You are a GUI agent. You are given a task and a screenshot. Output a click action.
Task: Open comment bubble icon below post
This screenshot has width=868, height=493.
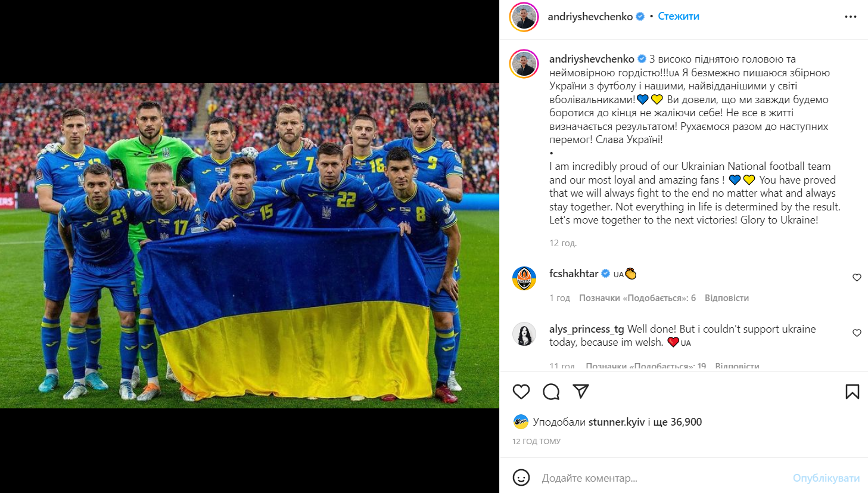point(551,392)
